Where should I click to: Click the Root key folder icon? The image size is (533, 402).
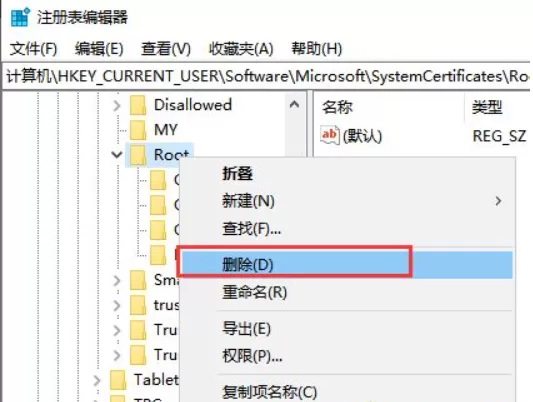[138, 155]
